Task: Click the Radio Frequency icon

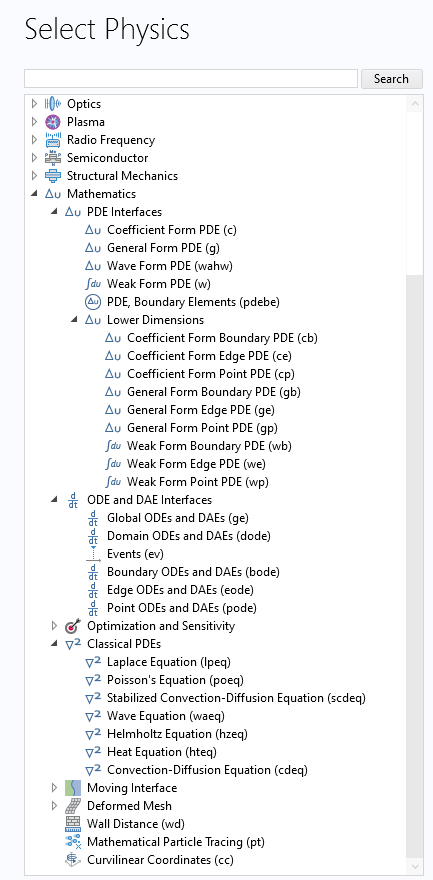Action: pos(53,140)
